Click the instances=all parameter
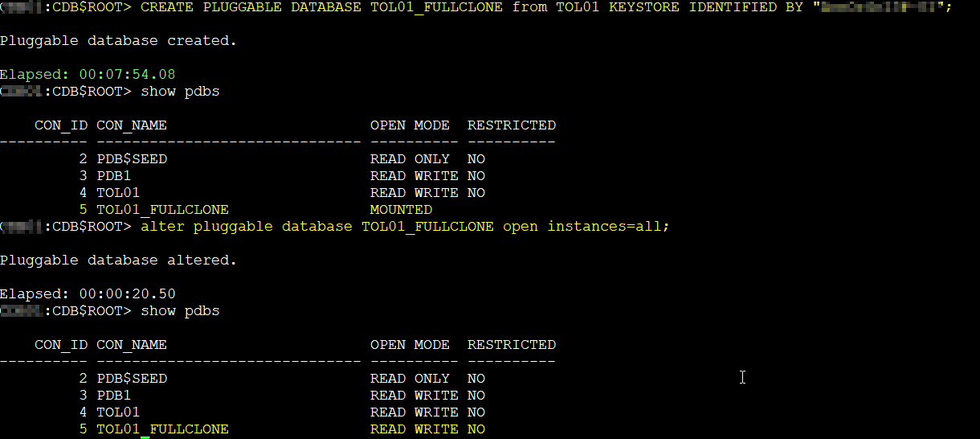Viewport: 980px width, 439px height. tap(607, 227)
